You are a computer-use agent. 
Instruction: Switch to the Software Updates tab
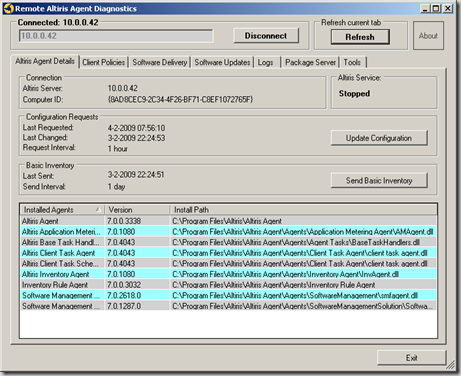point(222,62)
